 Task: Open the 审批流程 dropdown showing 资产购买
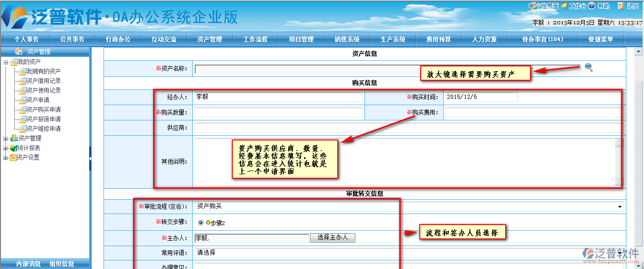coord(409,206)
